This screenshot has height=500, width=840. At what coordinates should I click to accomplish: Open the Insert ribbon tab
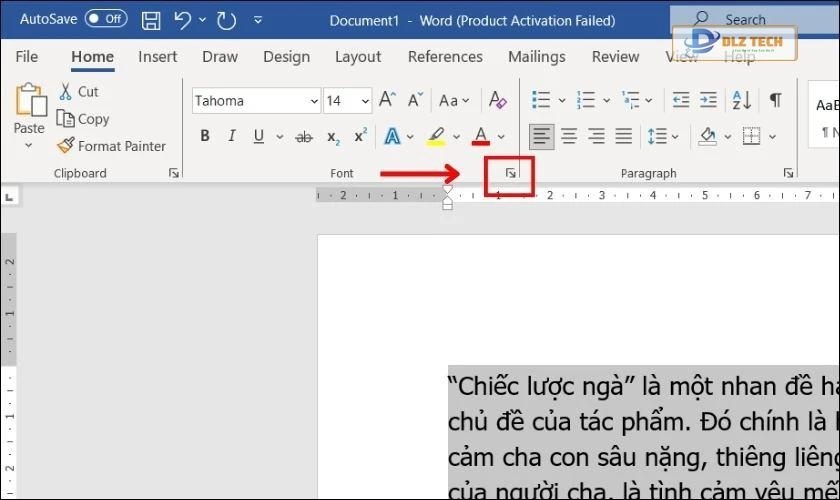(x=157, y=57)
